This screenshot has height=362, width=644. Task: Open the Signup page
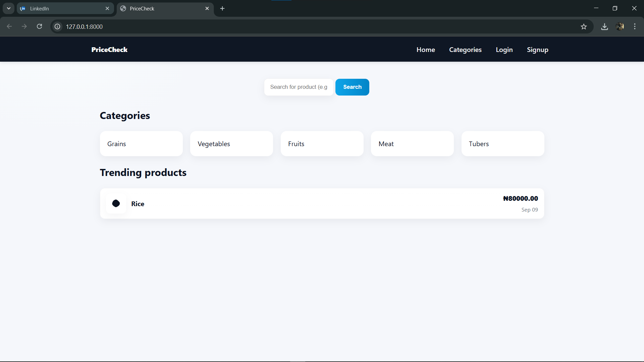tap(537, 50)
